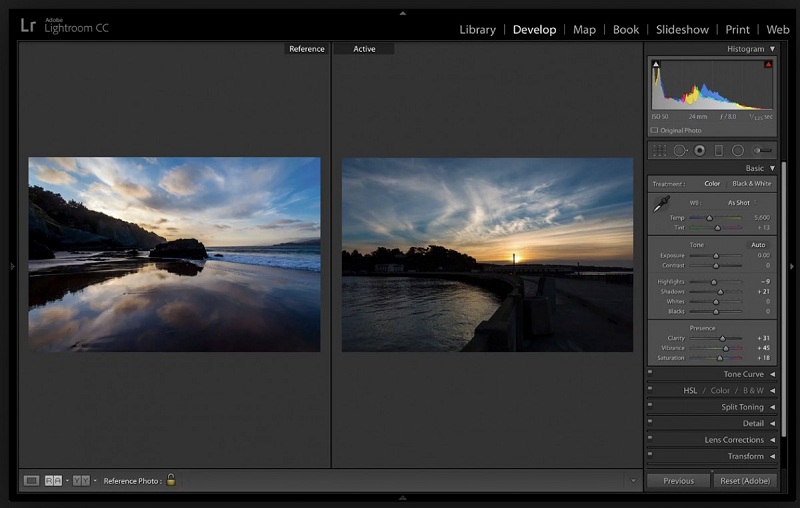The height and width of the screenshot is (508, 800).
Task: Show or hide the bottom filmstrip arrow
Action: pyautogui.click(x=403, y=497)
